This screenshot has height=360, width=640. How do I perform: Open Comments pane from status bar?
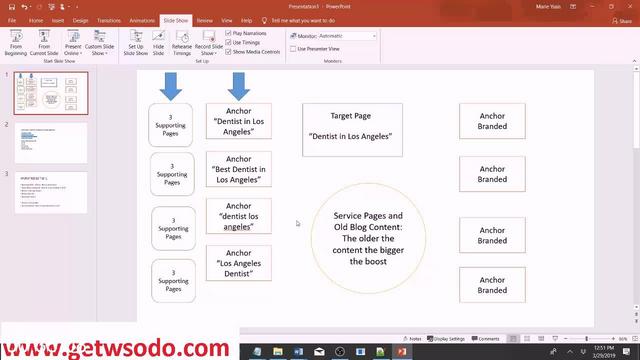(486, 339)
